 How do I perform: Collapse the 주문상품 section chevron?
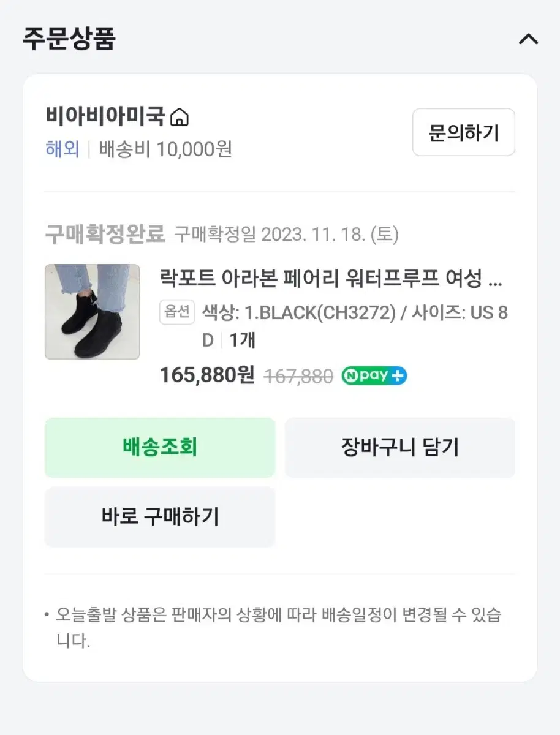[x=528, y=39]
